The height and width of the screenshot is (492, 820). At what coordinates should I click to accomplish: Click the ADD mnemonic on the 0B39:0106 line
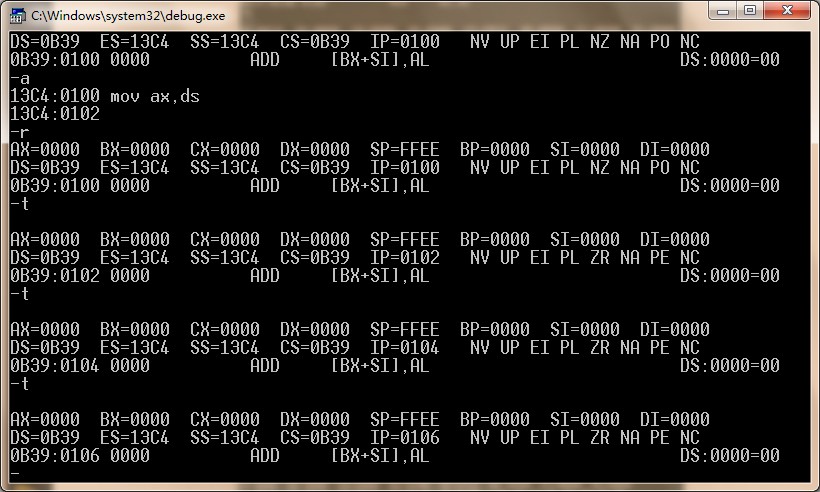(x=264, y=456)
